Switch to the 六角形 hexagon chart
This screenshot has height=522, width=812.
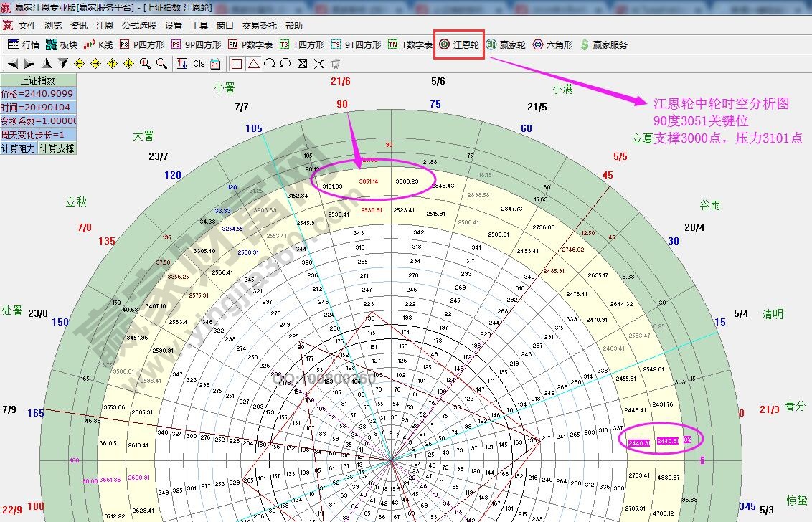click(552, 44)
